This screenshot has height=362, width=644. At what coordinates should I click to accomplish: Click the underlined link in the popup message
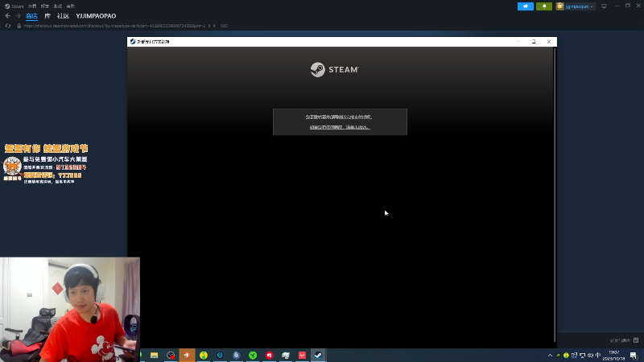tap(340, 127)
